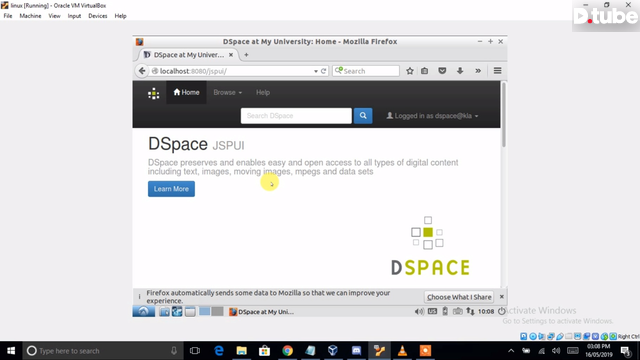This screenshot has width=640, height=360.
Task: Open Firefox downloads arrow icon
Action: pyautogui.click(x=460, y=71)
